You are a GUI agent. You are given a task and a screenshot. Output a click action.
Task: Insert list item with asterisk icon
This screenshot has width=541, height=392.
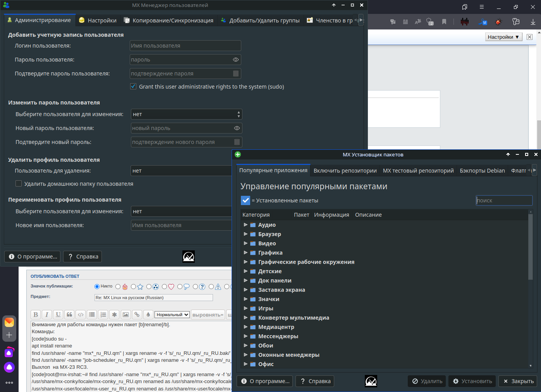(x=114, y=315)
